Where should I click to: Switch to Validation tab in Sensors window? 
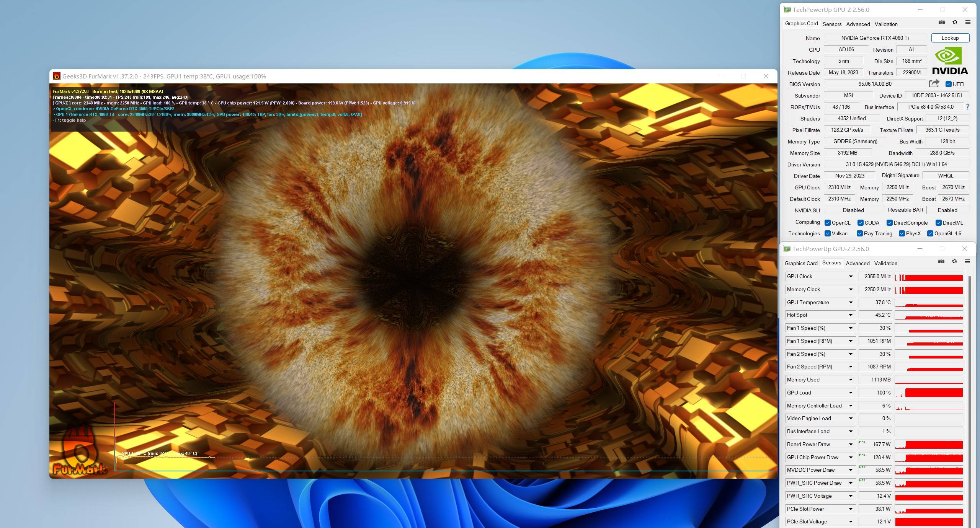pyautogui.click(x=885, y=263)
